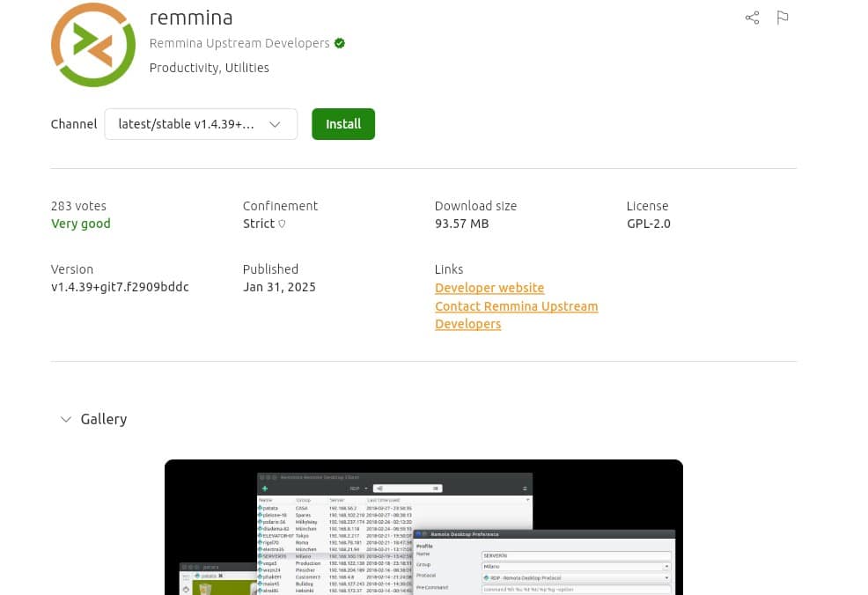Open the latest/stable channel dropdown
This screenshot has height=595, width=868.
coord(201,124)
